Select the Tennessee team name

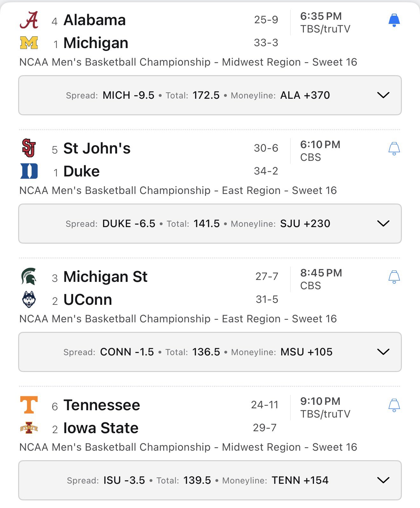pos(102,405)
